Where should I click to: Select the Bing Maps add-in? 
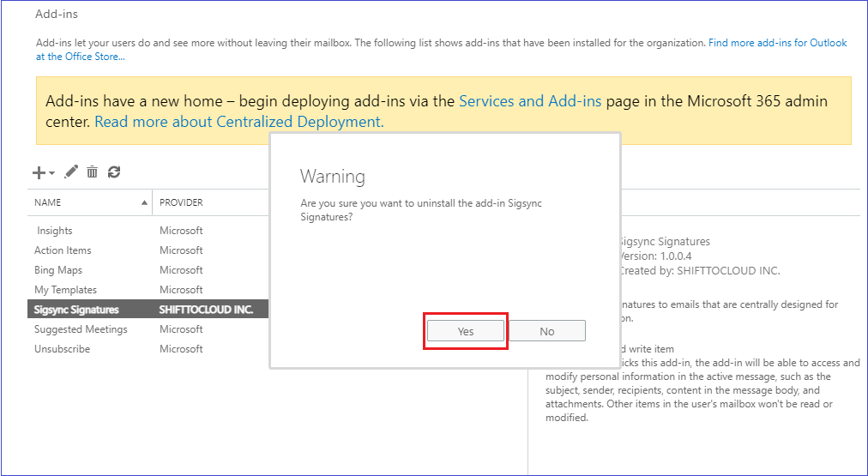[58, 270]
